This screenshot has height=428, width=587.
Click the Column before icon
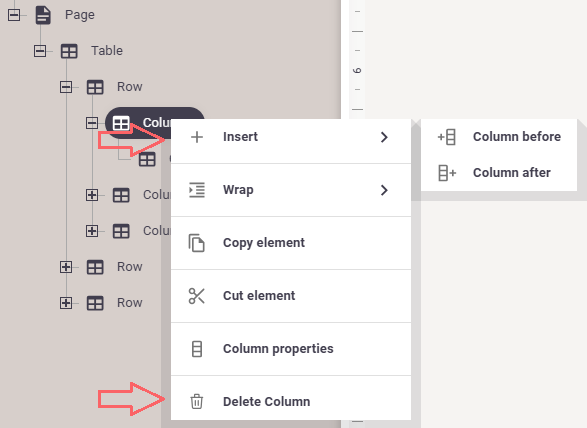point(447,137)
